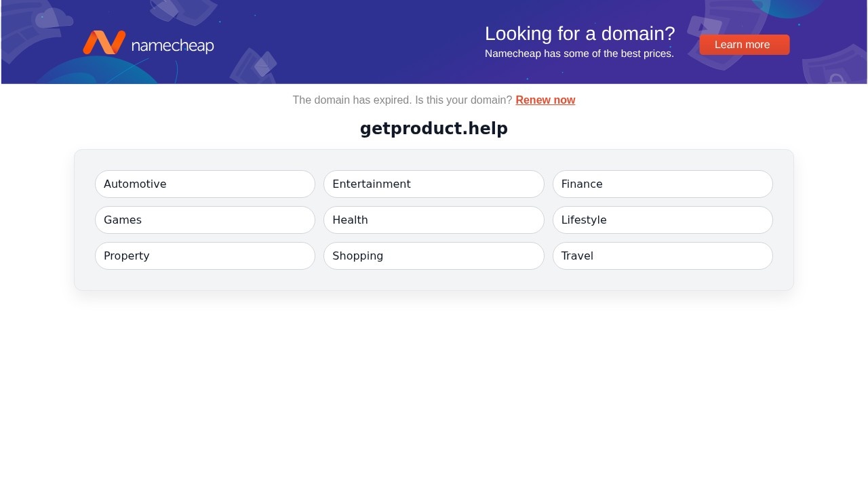Select the orange N brand mark
The height and width of the screenshot is (488, 868).
pyautogui.click(x=104, y=43)
